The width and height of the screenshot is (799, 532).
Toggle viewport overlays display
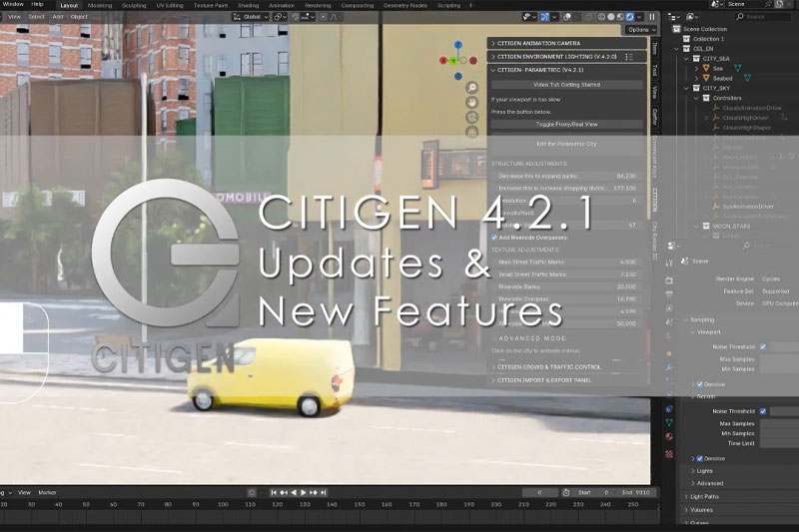click(567, 17)
